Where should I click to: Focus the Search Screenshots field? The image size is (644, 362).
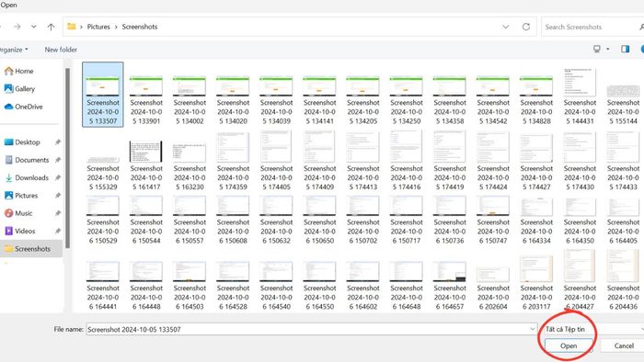592,27
